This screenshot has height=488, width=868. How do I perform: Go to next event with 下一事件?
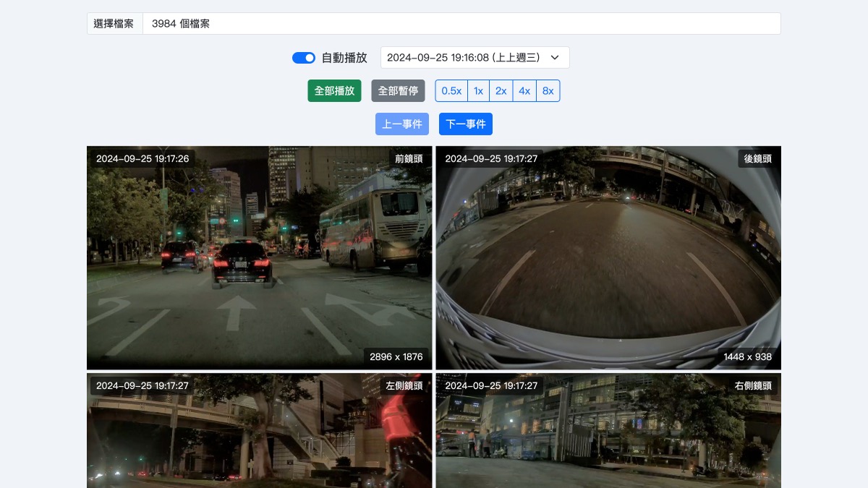coord(466,124)
